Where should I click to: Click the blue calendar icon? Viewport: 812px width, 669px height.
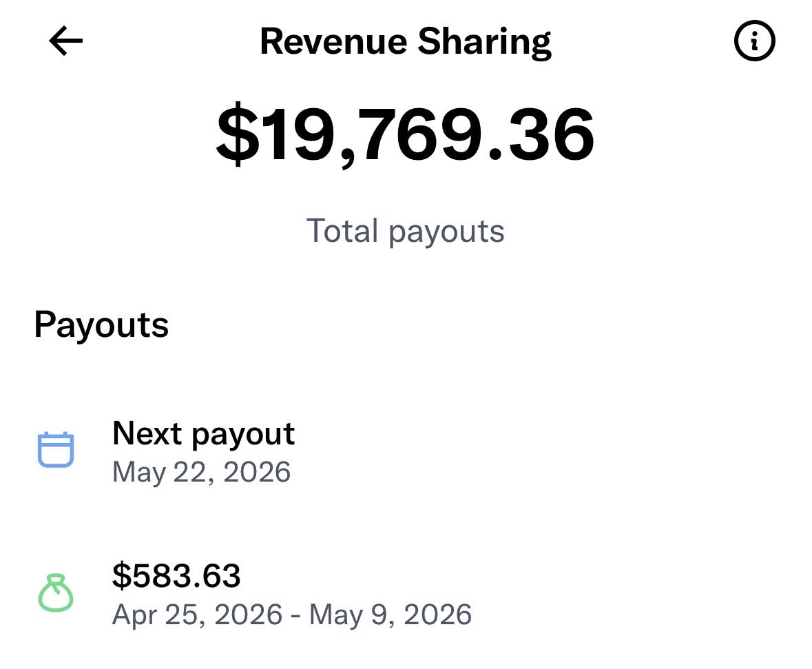55,449
